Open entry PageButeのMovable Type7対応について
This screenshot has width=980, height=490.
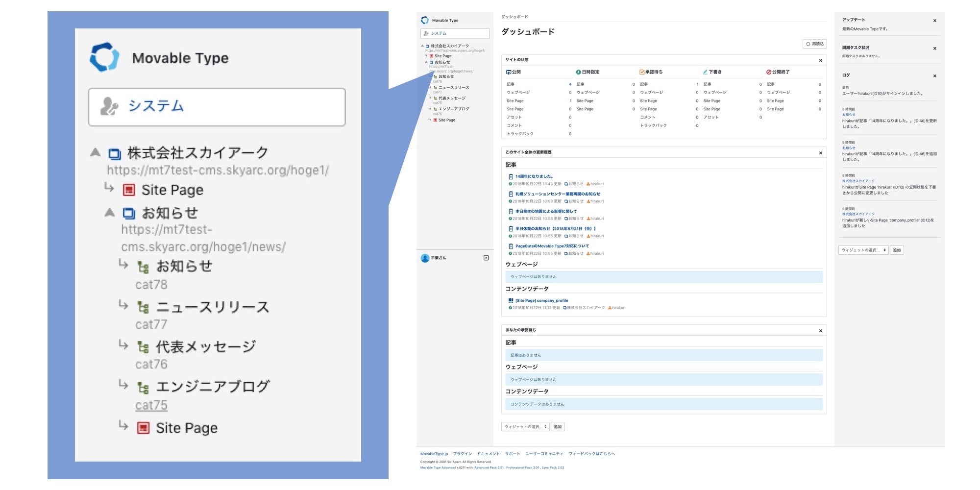[552, 246]
